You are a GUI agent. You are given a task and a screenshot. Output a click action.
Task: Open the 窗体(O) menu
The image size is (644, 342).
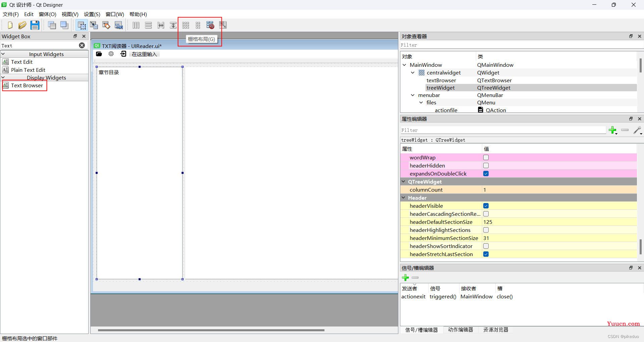(x=48, y=14)
